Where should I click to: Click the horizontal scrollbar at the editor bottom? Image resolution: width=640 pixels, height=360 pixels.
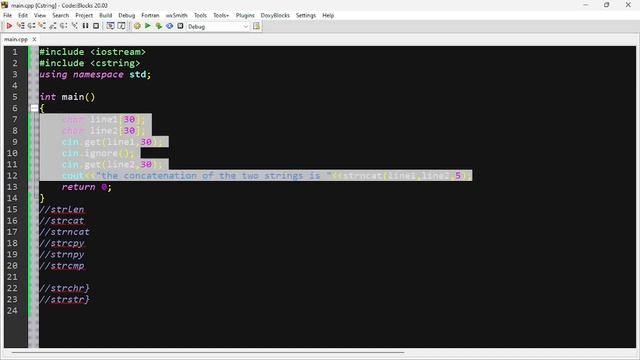coord(208,352)
